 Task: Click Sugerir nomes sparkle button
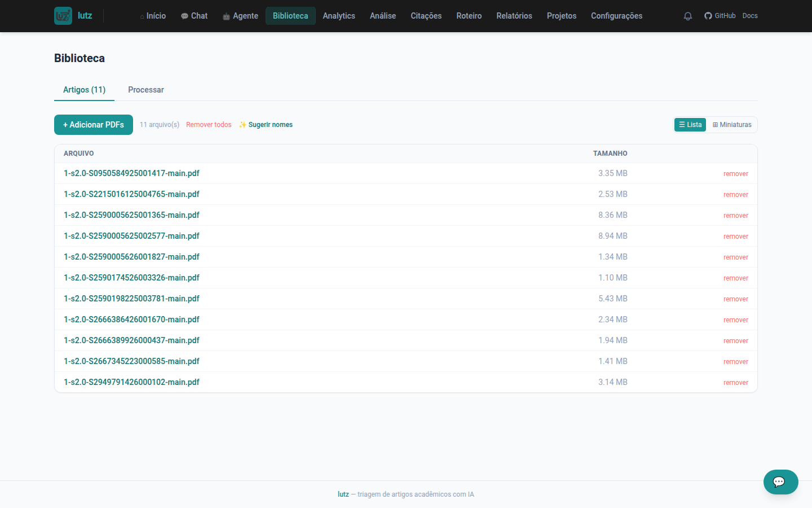pyautogui.click(x=266, y=125)
